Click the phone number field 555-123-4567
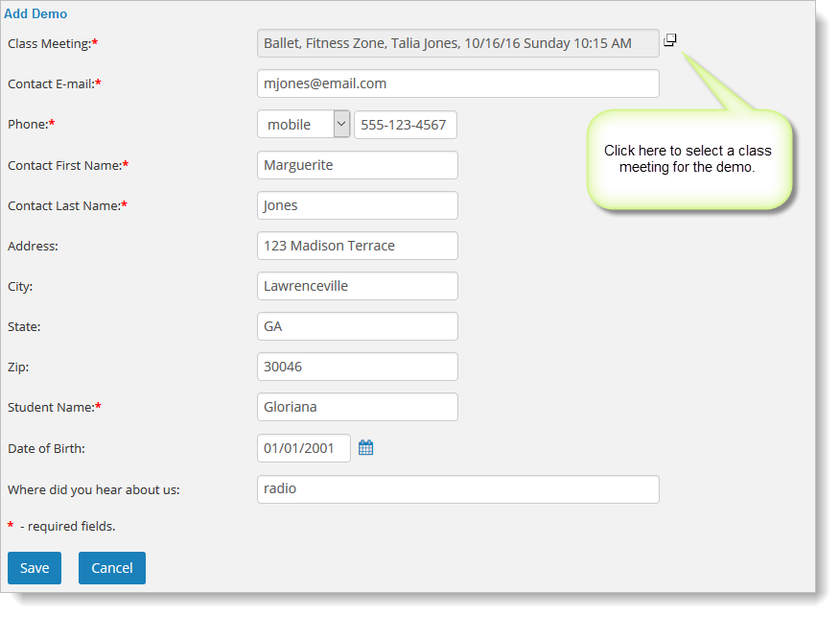This screenshot has width=840, height=617. [405, 125]
